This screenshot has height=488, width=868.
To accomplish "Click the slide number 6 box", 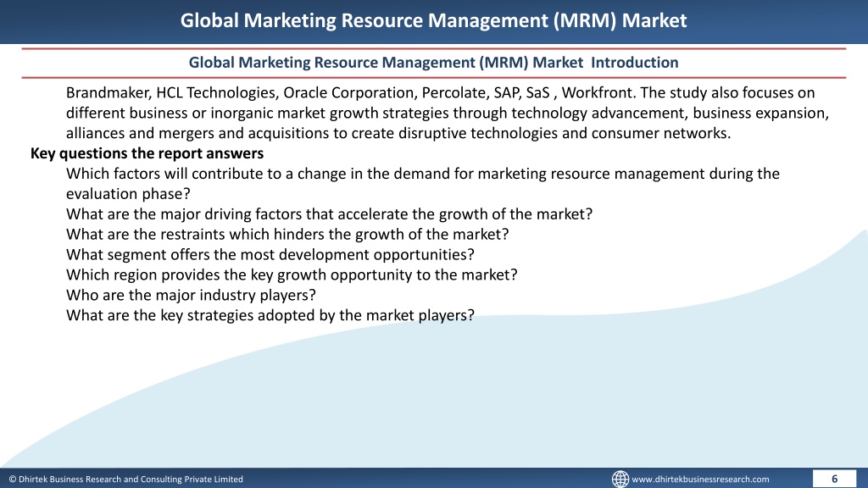I will [834, 479].
